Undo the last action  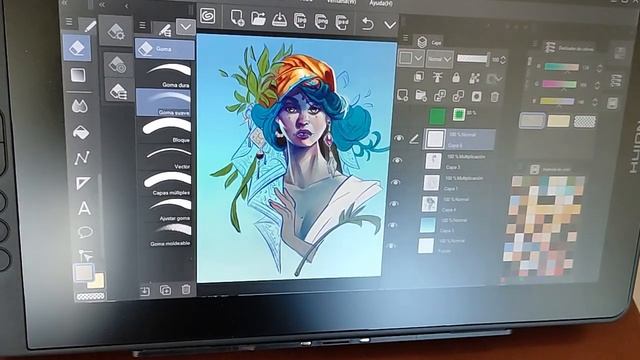click(x=367, y=24)
